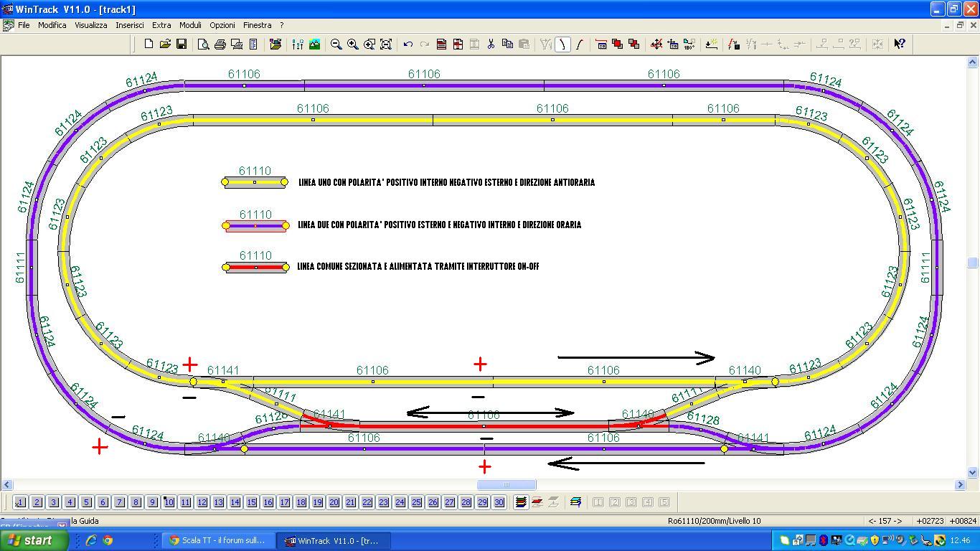Zoom in with the plus magnifier
This screenshot has height=551, width=980.
pyautogui.click(x=352, y=44)
